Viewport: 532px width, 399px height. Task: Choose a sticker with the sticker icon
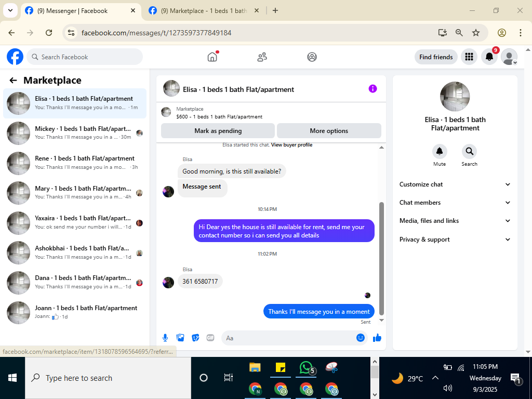click(x=195, y=338)
